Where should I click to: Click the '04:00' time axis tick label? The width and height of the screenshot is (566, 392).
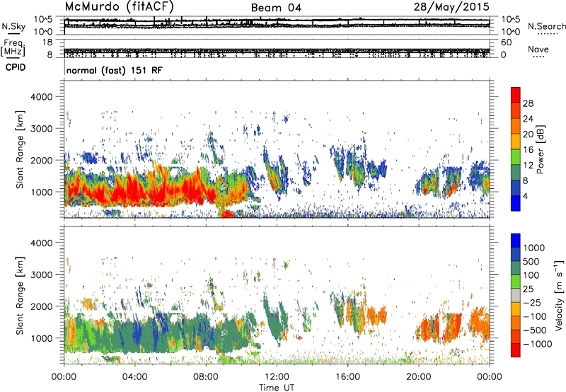(x=134, y=377)
